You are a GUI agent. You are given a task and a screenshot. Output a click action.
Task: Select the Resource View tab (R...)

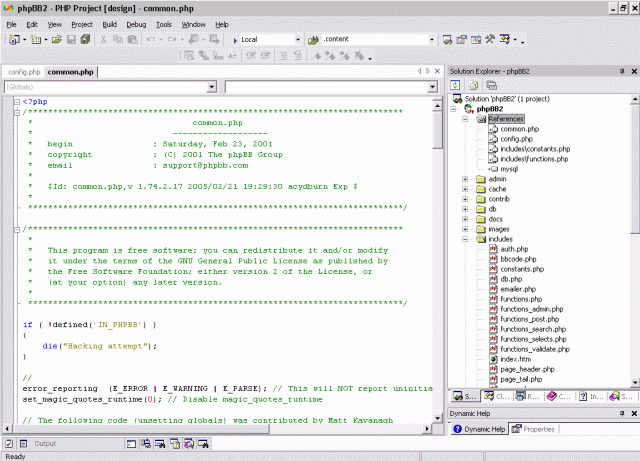pos(527,396)
